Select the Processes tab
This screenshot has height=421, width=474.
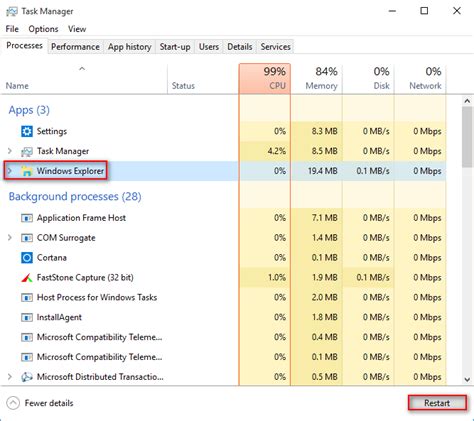click(24, 46)
